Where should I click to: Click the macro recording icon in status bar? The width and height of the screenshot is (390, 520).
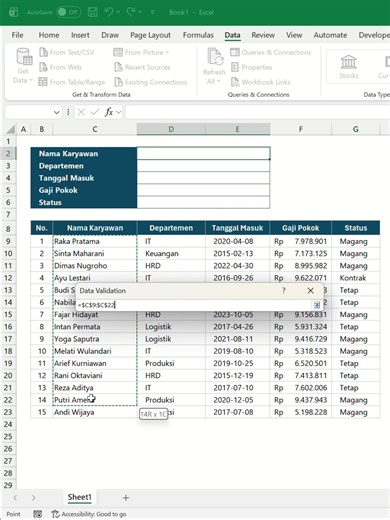pos(38,514)
